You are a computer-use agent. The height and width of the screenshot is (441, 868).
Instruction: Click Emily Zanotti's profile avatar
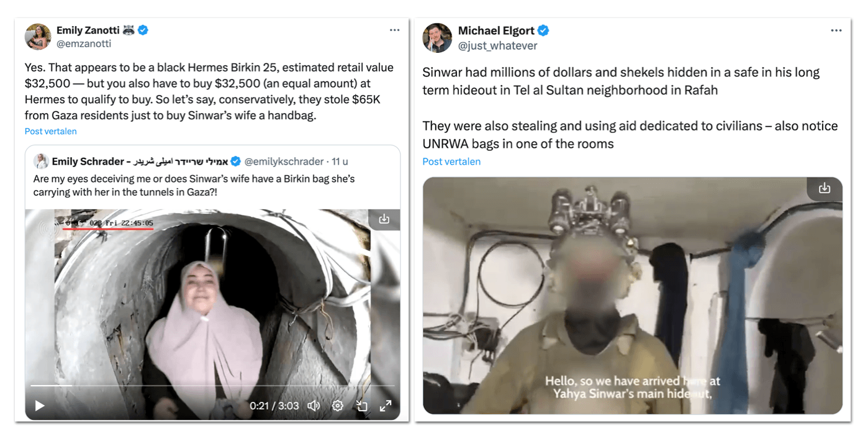tap(38, 37)
